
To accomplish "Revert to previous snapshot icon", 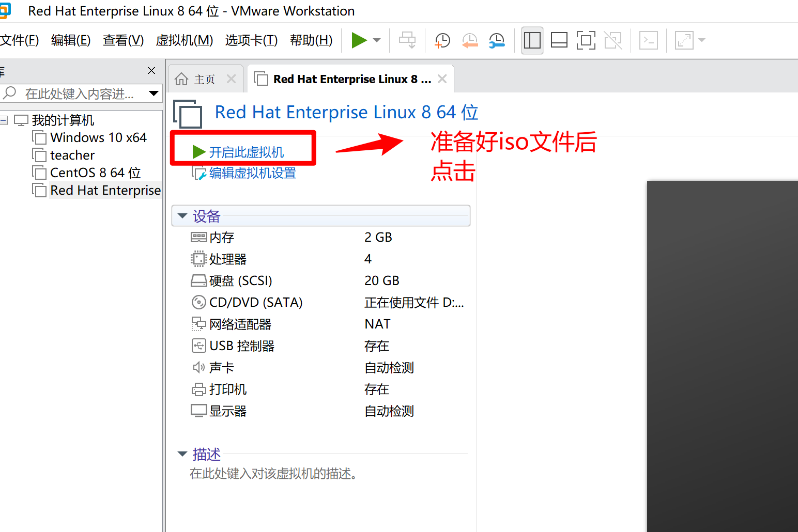I will click(470, 40).
